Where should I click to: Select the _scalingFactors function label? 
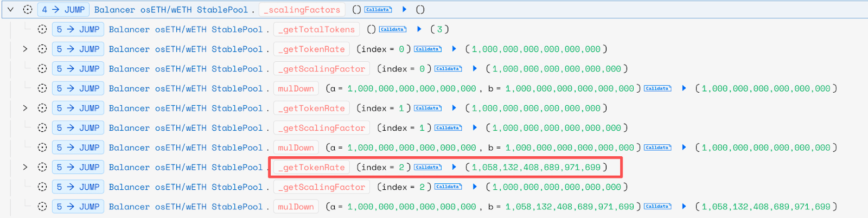coord(302,10)
